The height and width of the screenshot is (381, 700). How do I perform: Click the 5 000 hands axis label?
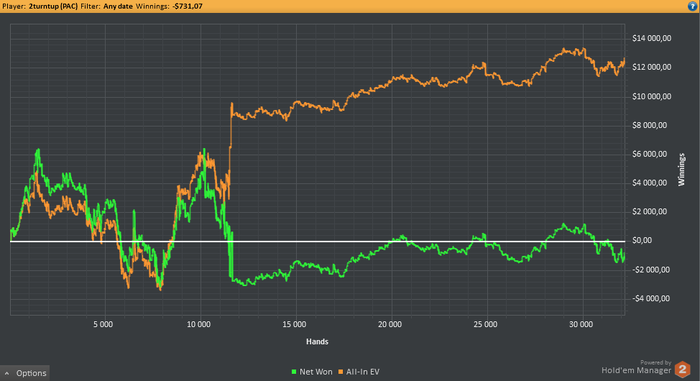(103, 324)
